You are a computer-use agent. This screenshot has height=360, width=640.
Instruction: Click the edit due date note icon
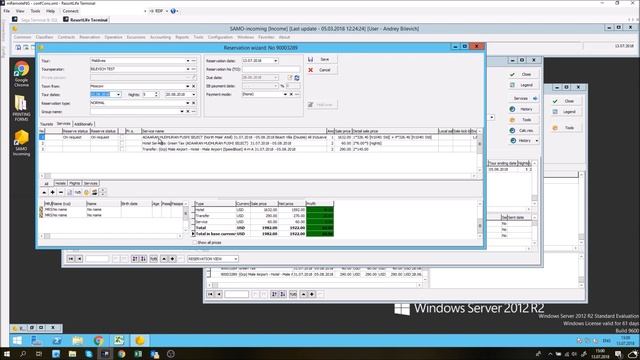(290, 78)
